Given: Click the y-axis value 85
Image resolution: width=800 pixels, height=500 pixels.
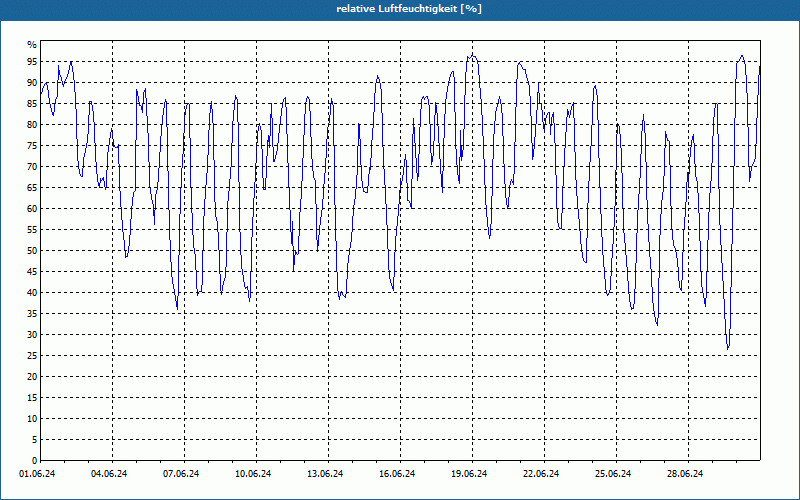Looking at the screenshot, I should click(x=32, y=104).
